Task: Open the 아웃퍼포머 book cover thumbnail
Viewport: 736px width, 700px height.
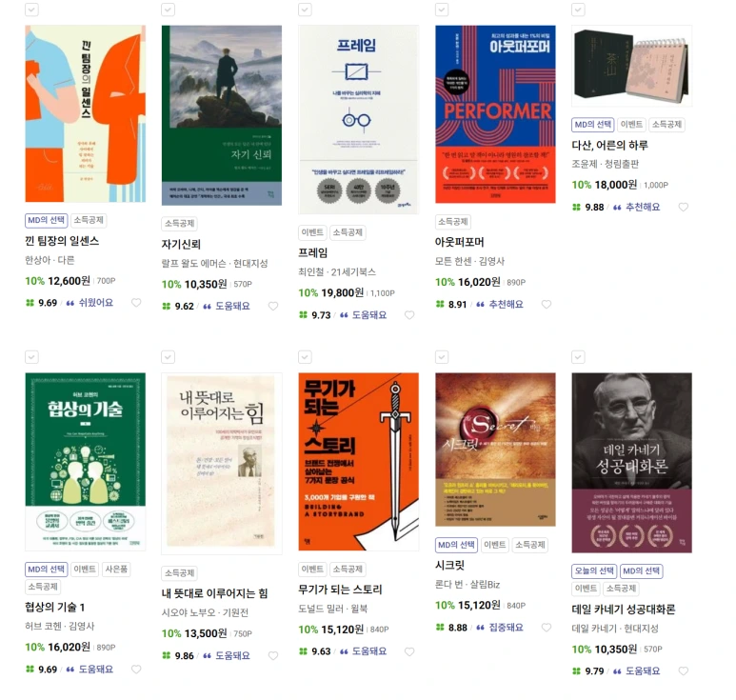Action: click(495, 114)
